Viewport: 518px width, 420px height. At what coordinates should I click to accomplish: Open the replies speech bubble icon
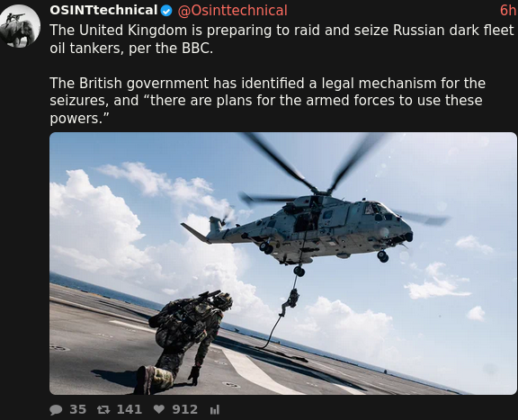56,410
